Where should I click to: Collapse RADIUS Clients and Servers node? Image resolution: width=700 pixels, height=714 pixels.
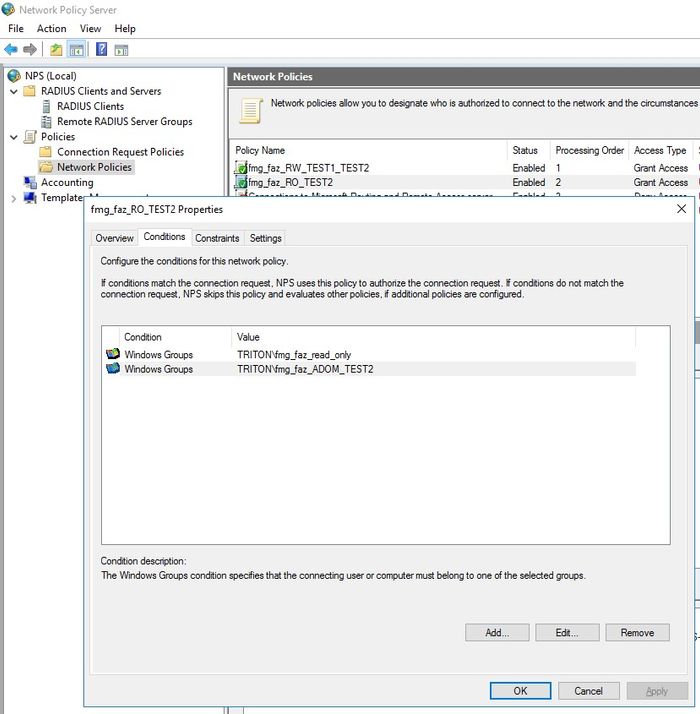click(x=14, y=91)
